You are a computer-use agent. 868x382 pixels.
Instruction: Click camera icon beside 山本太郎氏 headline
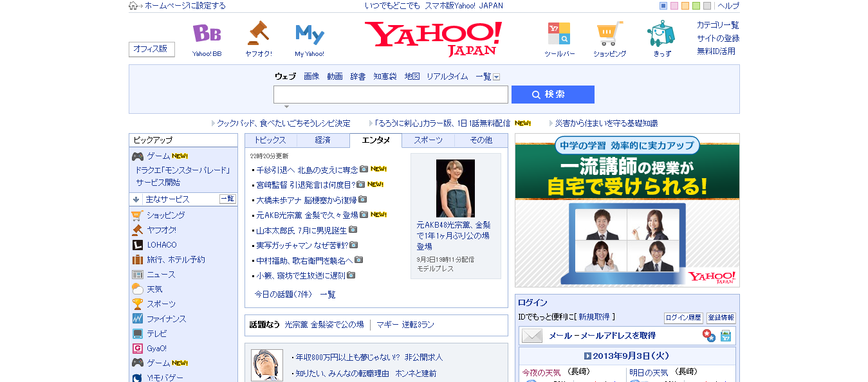pos(353,230)
